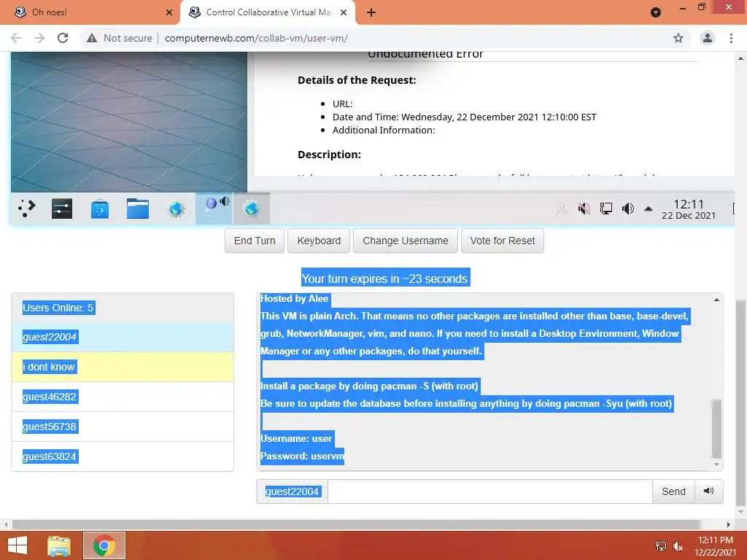Open the network tray icon in VM

point(606,208)
